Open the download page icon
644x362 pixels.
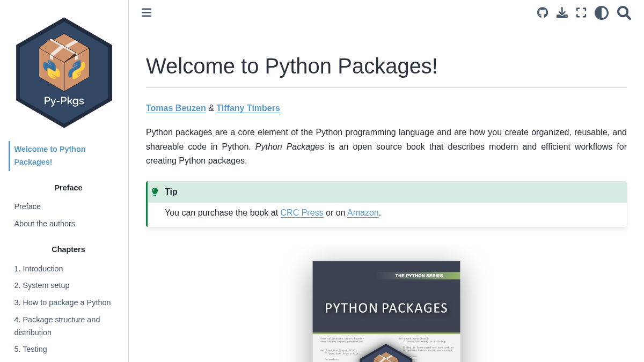coord(562,12)
